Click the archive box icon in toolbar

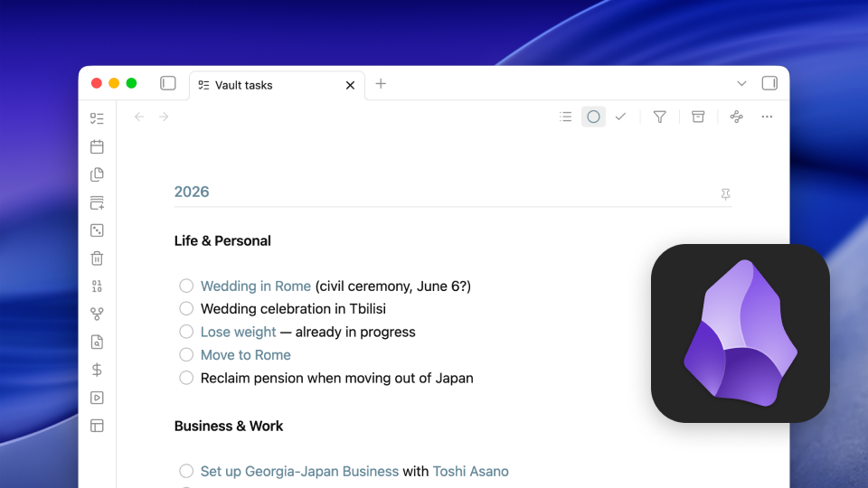(698, 117)
